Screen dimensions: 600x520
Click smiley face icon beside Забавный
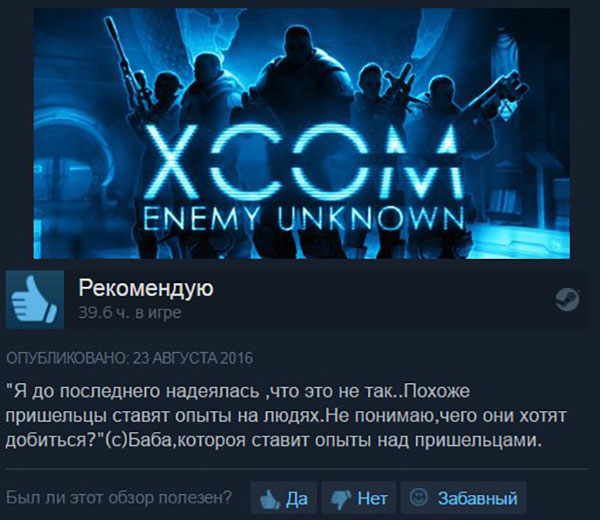coord(418,497)
